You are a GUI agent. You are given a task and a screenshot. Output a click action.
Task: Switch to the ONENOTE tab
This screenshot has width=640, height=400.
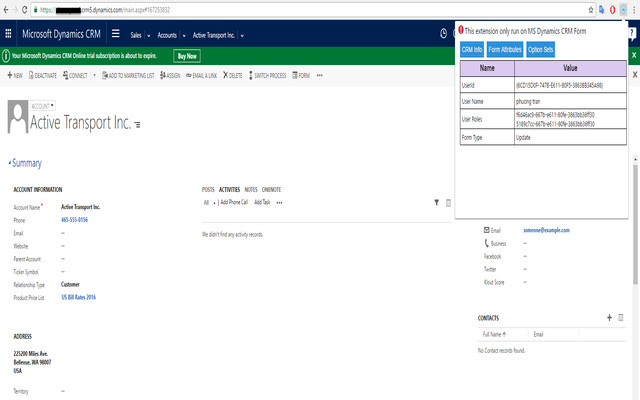click(271, 189)
